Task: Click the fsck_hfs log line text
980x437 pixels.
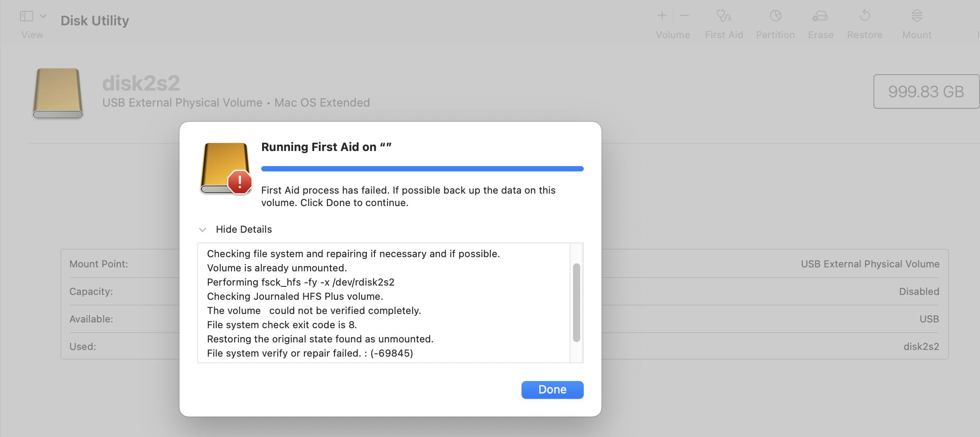Action: [x=300, y=282]
